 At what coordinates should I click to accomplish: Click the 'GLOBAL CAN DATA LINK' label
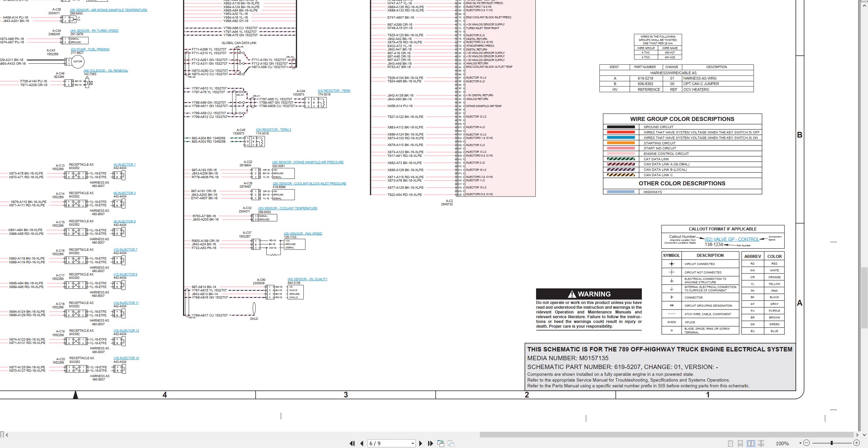click(x=239, y=43)
